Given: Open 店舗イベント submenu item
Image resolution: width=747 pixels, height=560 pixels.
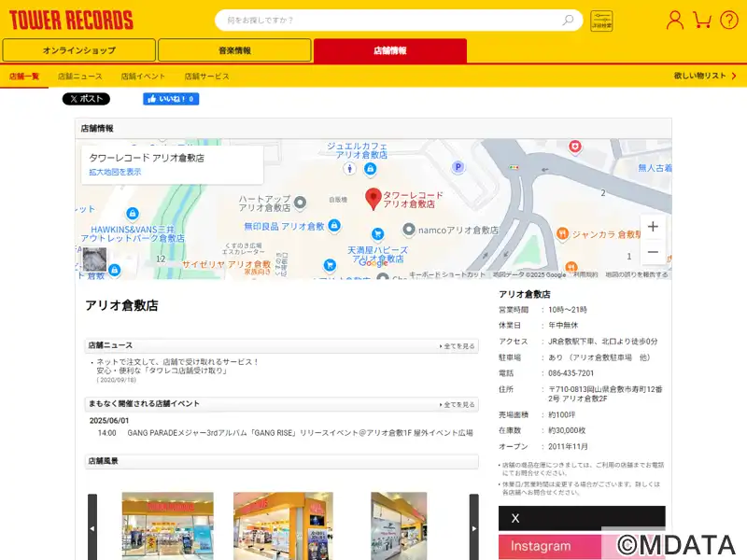Looking at the screenshot, I should tap(143, 77).
